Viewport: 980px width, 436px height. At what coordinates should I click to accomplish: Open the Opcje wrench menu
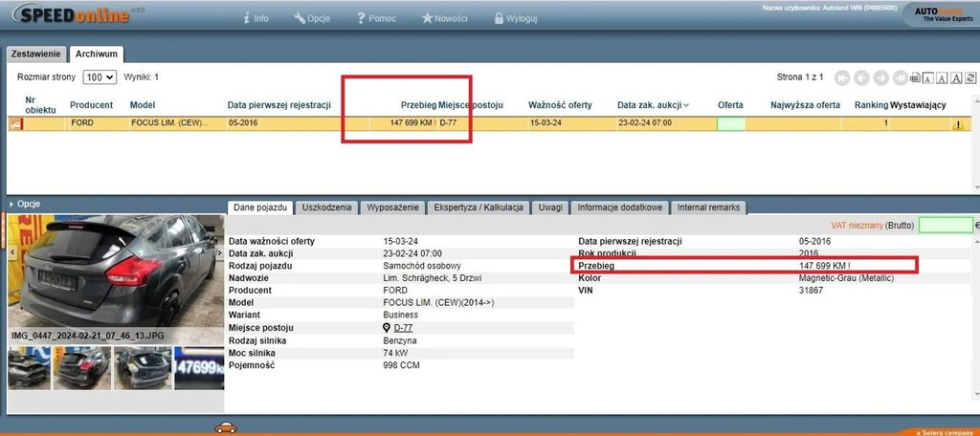(311, 18)
